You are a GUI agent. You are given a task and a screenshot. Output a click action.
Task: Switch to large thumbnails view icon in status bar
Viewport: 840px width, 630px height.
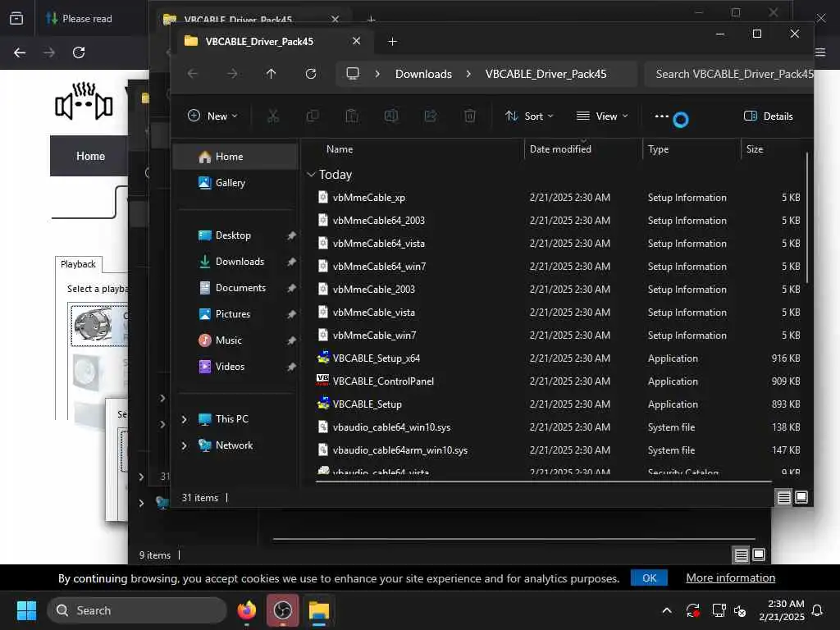point(801,497)
